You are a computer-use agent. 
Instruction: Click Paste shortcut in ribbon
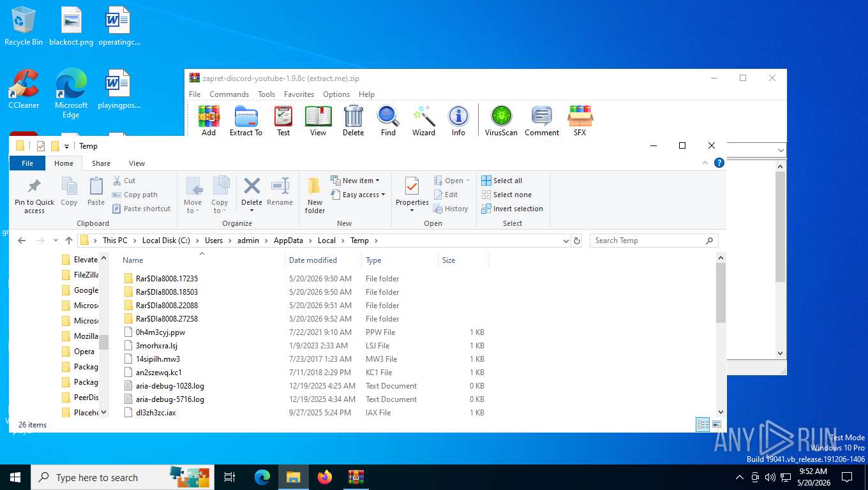[141, 209]
